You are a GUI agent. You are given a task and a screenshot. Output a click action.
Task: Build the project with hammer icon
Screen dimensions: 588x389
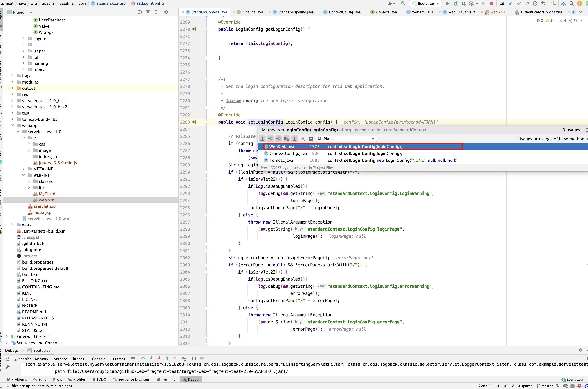tap(403, 3)
